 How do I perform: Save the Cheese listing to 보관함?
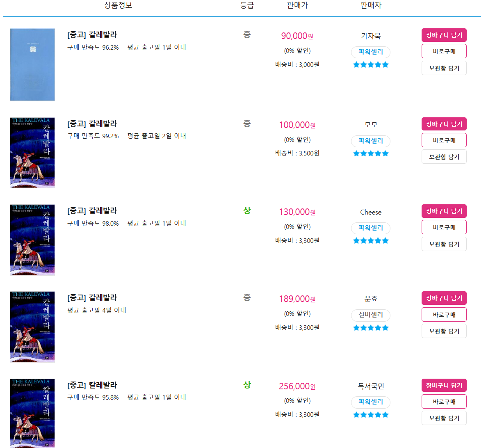coord(444,244)
